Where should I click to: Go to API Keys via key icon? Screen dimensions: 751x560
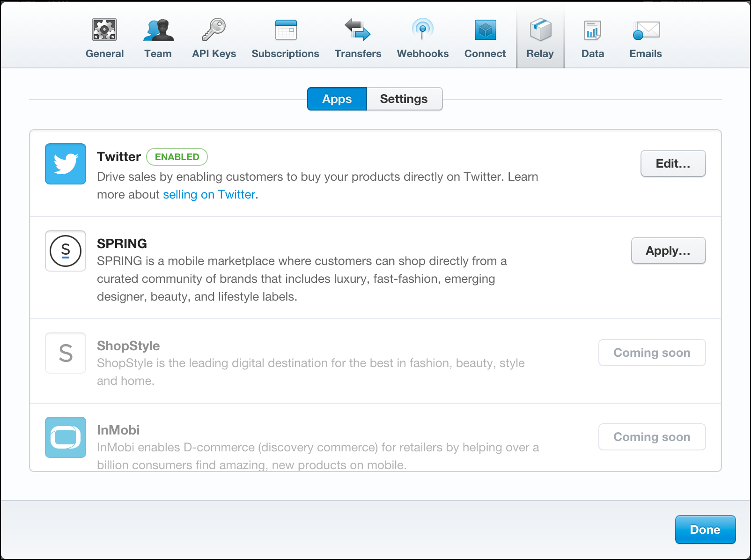click(214, 30)
